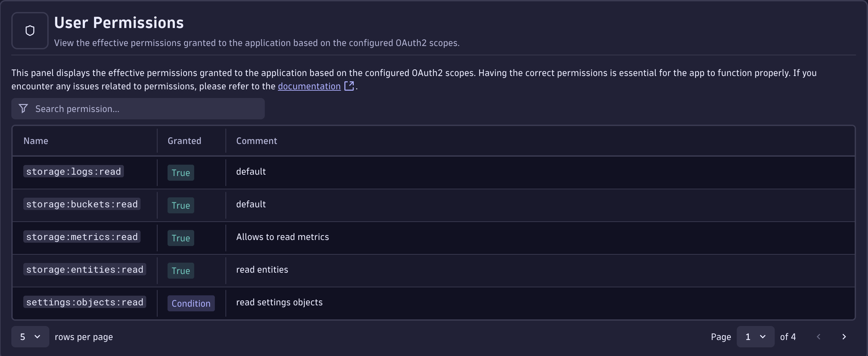Viewport: 868px width, 356px height.
Task: Select the storage:buckets:read permission badge
Action: [81, 204]
